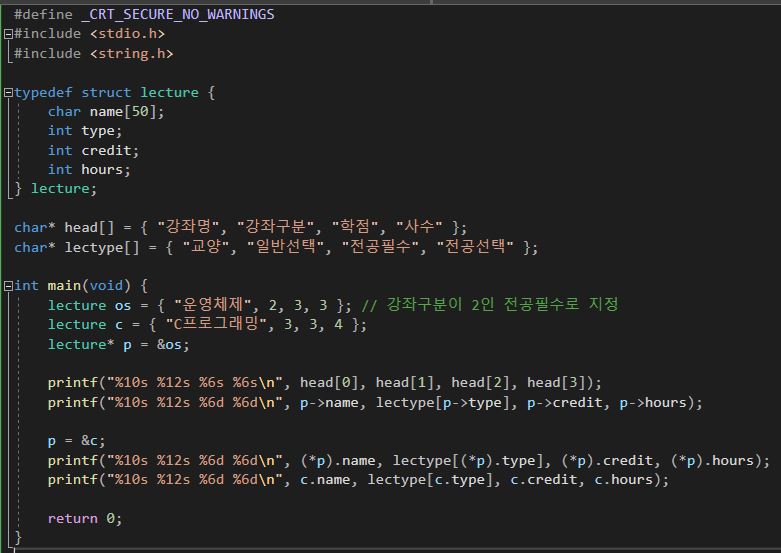This screenshot has width=781, height=553.
Task: Collapse the typedef struct lecture block
Action: tap(8, 93)
